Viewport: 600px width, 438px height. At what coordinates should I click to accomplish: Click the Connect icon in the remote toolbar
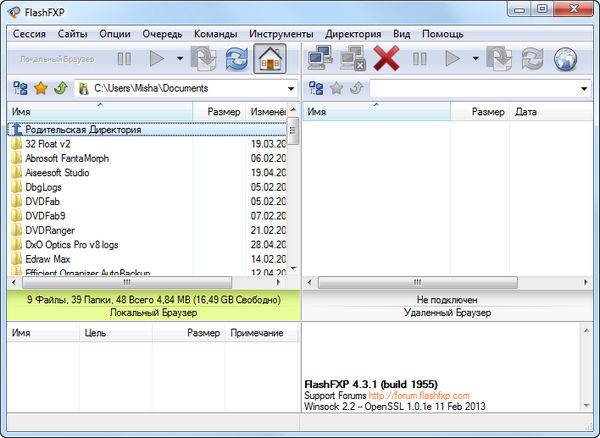coord(322,59)
